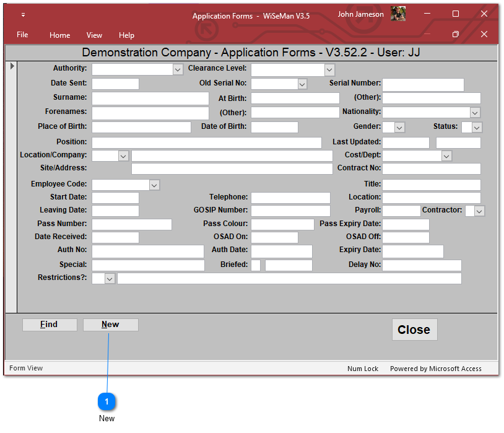Viewport: 504px width, 433px height.
Task: Tick the Briefed checkbox
Action: tap(255, 265)
